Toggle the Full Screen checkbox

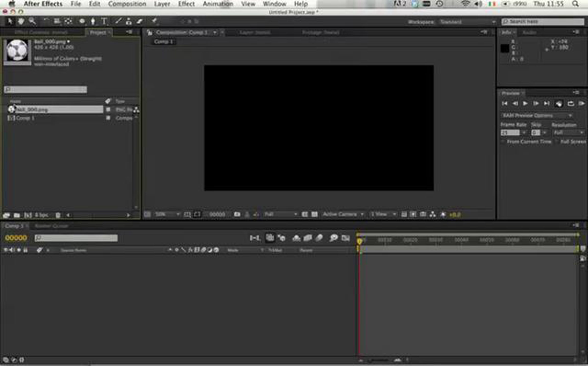(557, 141)
